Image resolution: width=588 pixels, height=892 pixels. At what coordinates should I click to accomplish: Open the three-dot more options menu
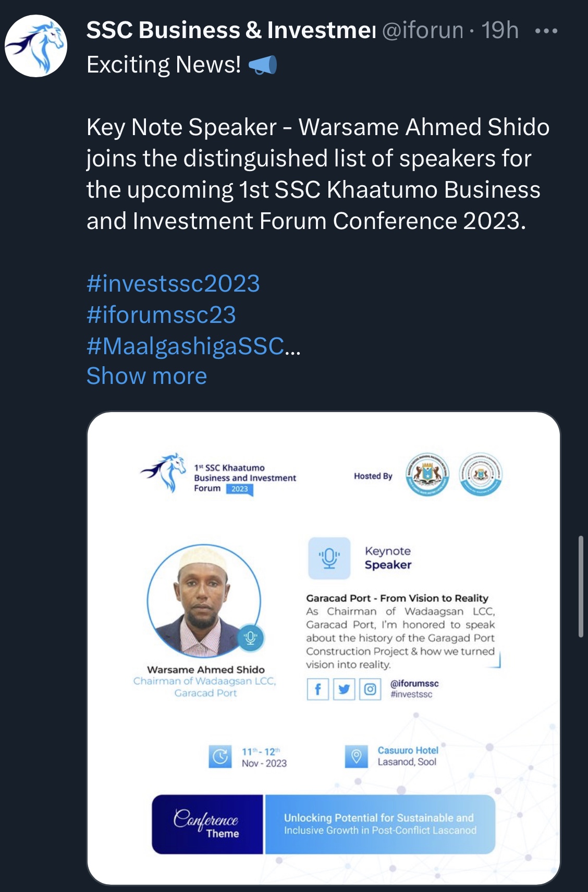click(546, 31)
